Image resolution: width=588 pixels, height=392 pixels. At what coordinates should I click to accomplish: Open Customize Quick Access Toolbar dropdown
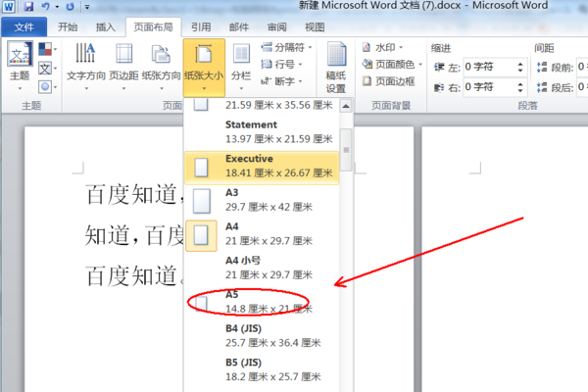tap(87, 7)
